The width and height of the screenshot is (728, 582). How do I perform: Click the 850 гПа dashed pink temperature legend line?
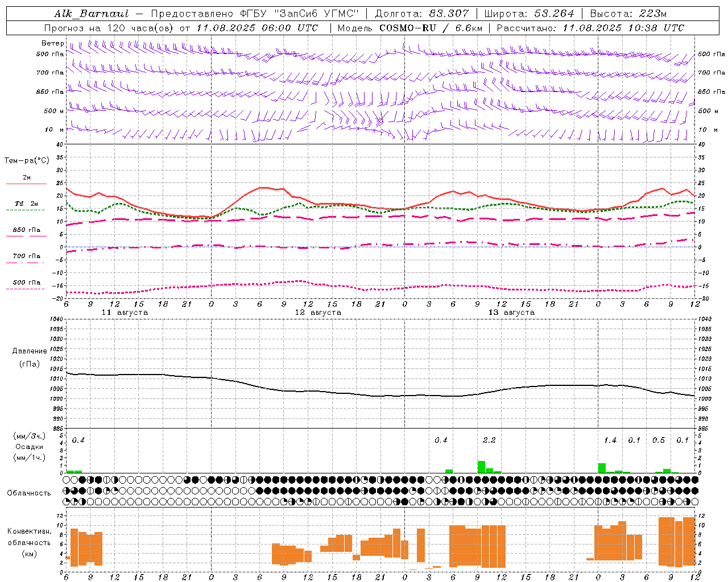point(26,236)
